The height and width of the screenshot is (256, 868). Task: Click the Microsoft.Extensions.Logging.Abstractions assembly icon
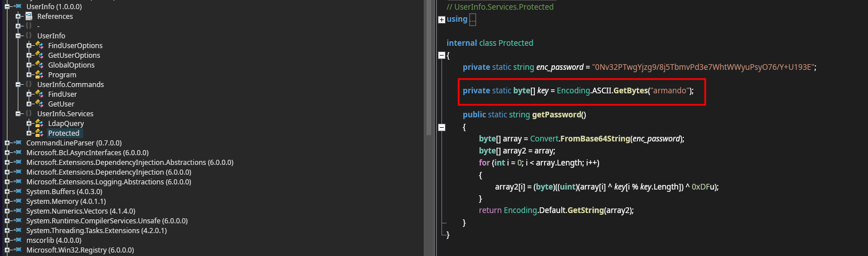click(18, 182)
